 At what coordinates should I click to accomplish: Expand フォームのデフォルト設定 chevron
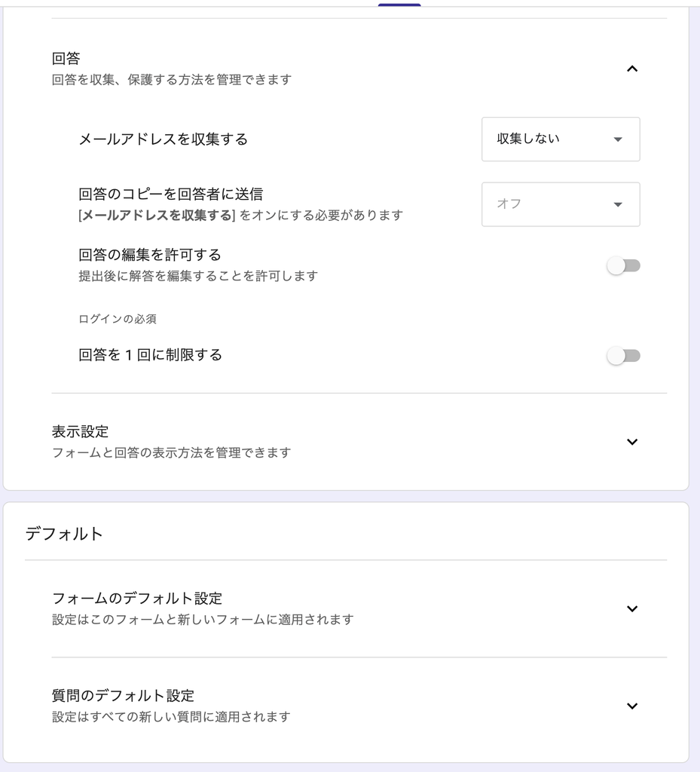click(x=632, y=608)
